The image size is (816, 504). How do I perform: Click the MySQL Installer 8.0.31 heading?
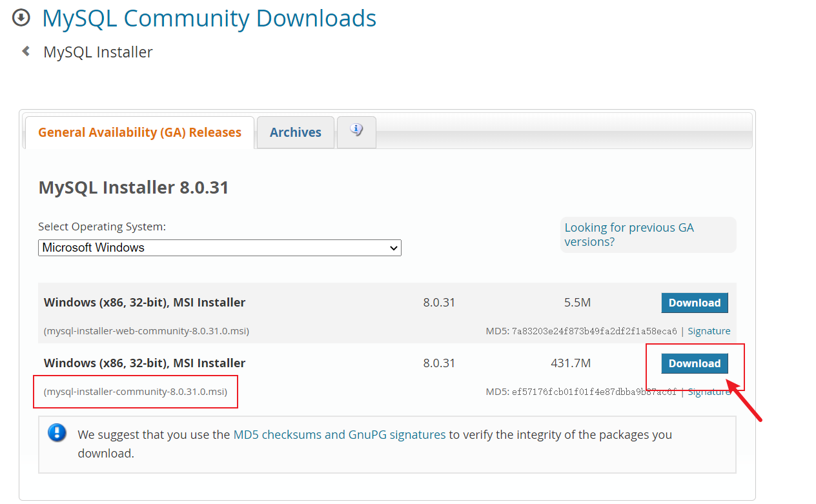134,188
